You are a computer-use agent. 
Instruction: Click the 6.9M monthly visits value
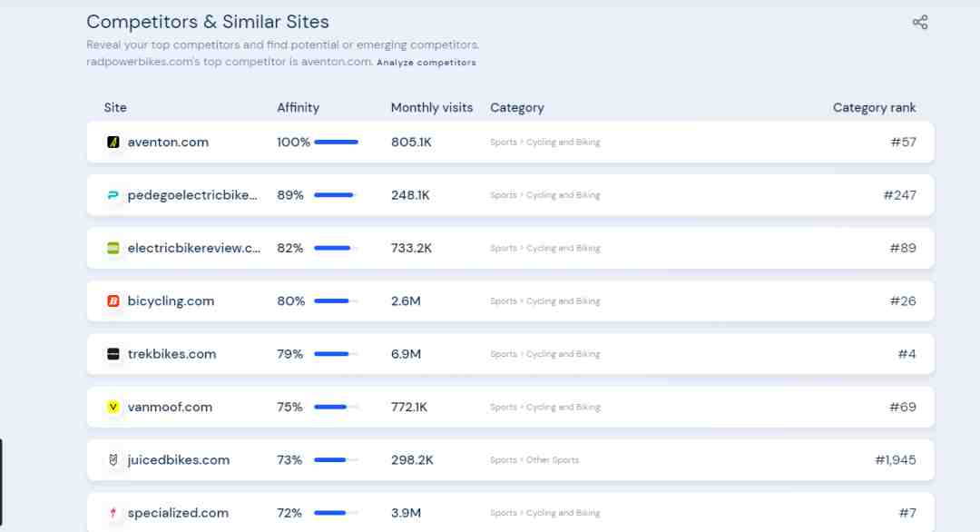point(407,354)
